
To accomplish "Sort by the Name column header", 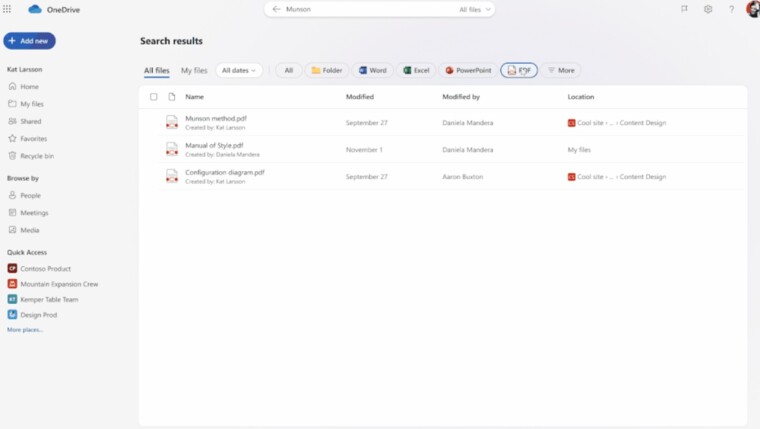I will [x=194, y=97].
